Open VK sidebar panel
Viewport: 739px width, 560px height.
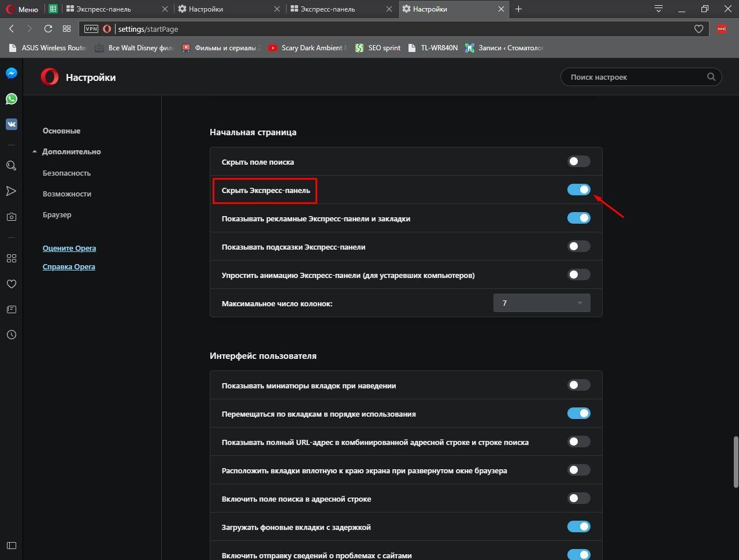point(11,124)
